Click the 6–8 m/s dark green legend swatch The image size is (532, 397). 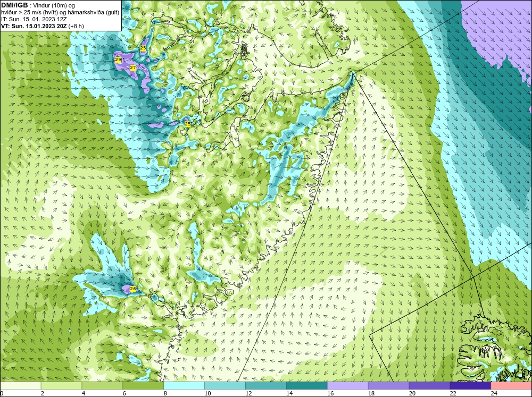(143, 385)
